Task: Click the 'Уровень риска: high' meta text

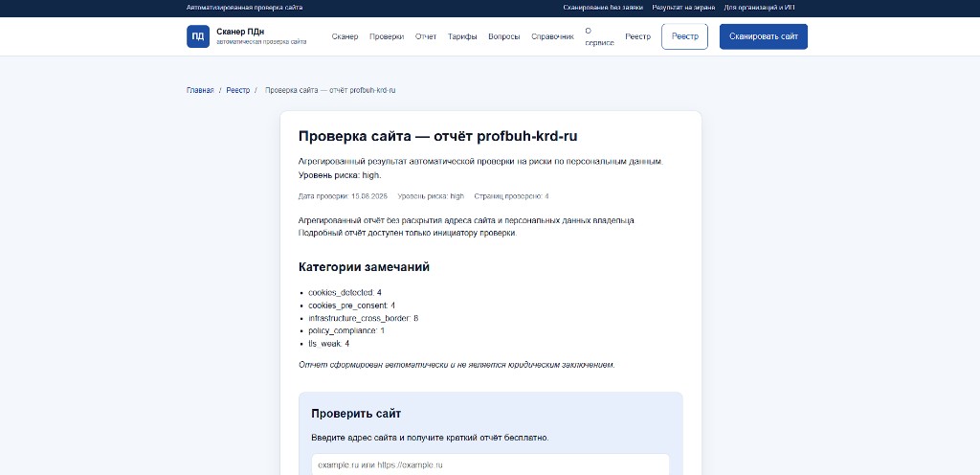Action: coord(432,196)
